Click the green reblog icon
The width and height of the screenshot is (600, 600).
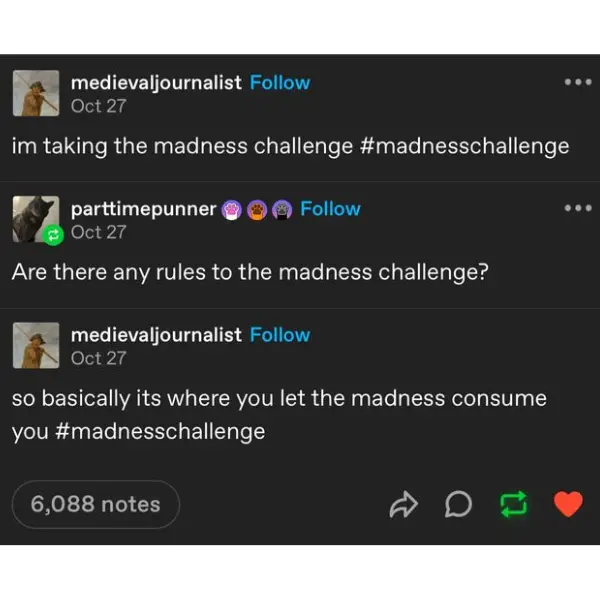[x=513, y=505]
